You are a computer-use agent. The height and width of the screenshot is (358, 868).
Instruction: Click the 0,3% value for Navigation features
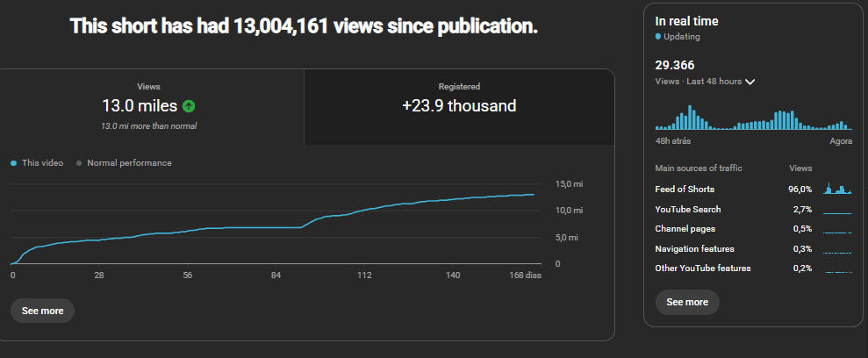(x=802, y=249)
